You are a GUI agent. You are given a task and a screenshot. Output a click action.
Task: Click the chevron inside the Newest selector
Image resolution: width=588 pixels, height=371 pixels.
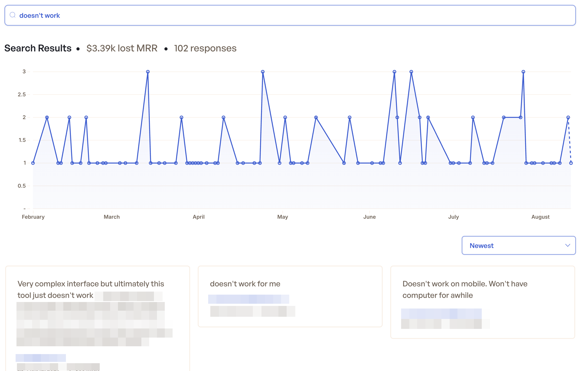(x=568, y=245)
